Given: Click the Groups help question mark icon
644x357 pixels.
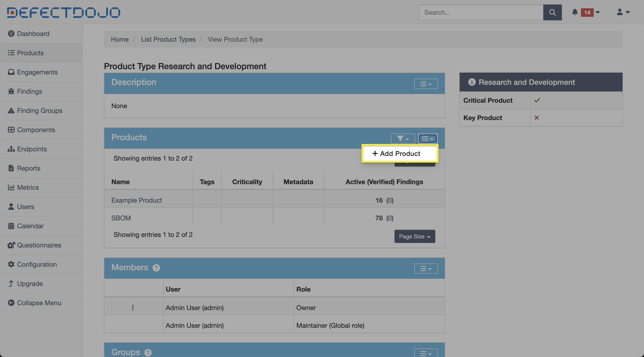Looking at the screenshot, I should coord(148,353).
